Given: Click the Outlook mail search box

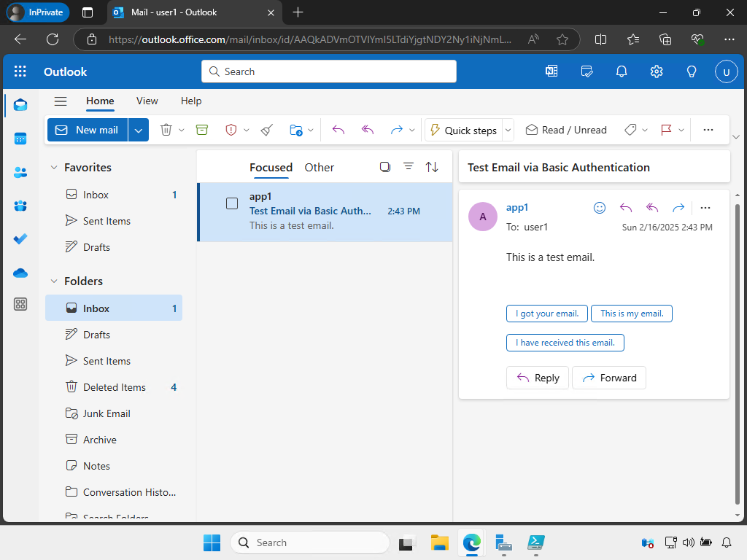Looking at the screenshot, I should [329, 71].
